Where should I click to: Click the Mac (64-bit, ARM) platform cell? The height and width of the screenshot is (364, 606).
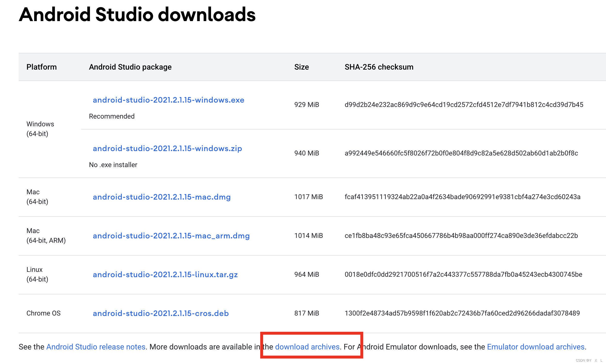[x=46, y=236]
